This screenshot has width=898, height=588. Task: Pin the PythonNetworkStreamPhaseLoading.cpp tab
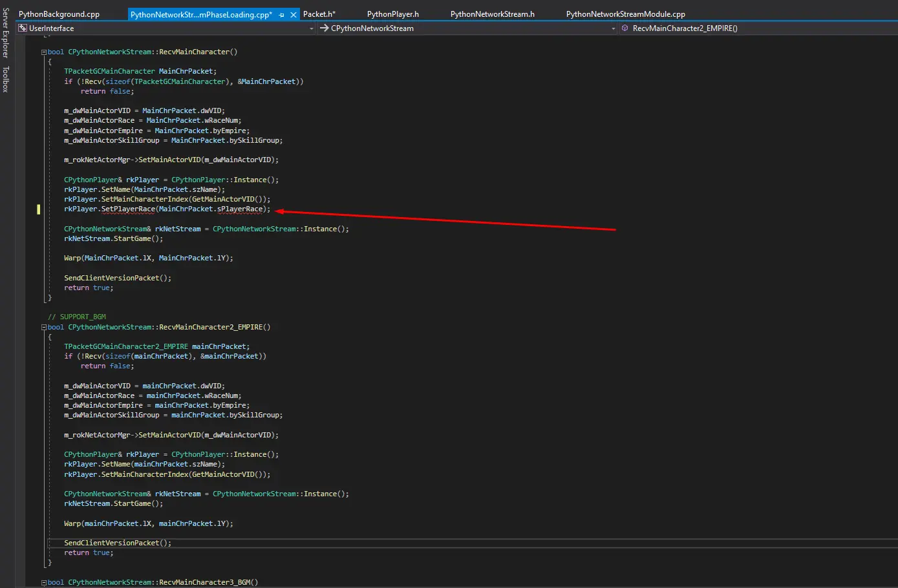pyautogui.click(x=282, y=14)
